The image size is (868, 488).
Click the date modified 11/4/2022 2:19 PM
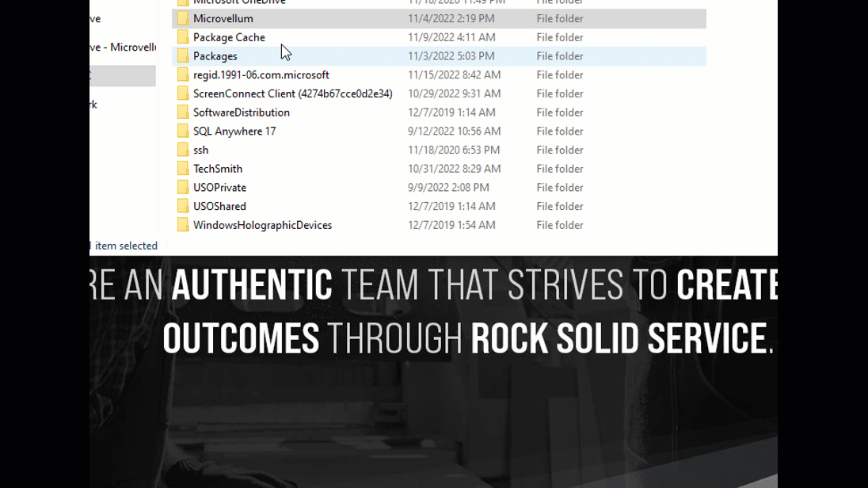coord(451,18)
